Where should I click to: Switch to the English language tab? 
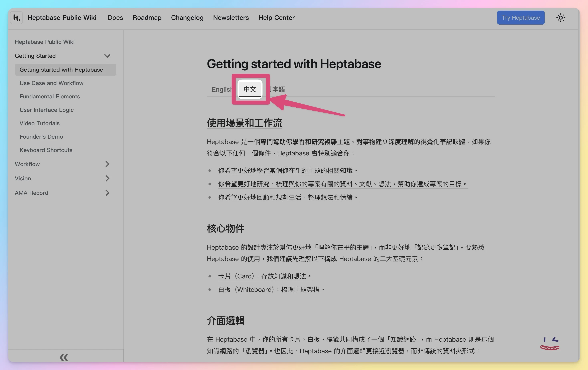[x=221, y=89]
